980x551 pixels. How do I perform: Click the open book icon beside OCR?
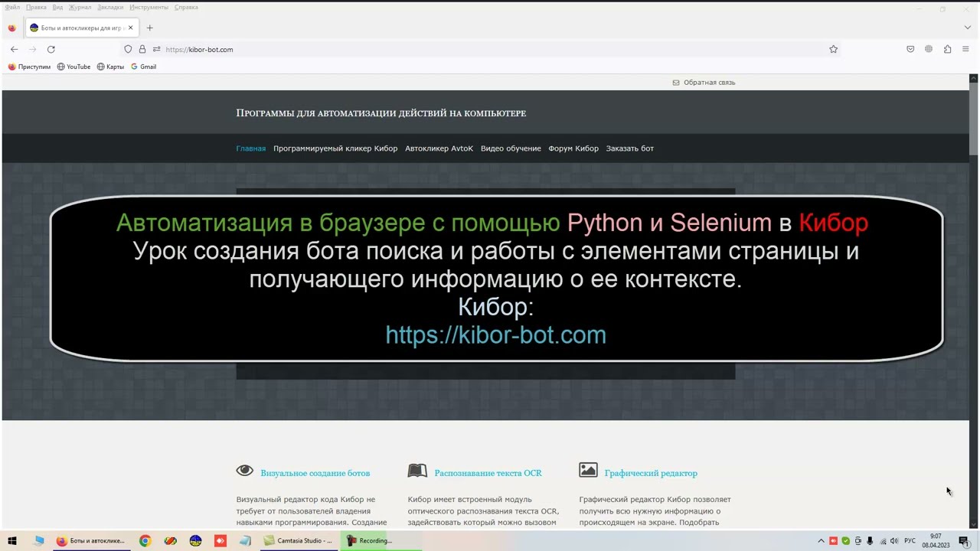[417, 471]
